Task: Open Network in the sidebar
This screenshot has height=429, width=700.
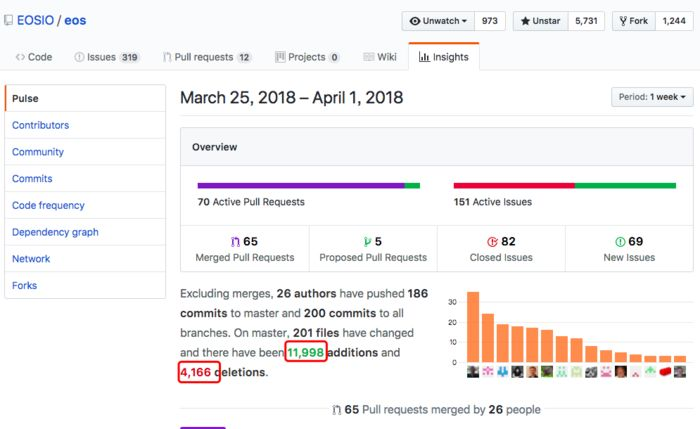Action: [85, 259]
